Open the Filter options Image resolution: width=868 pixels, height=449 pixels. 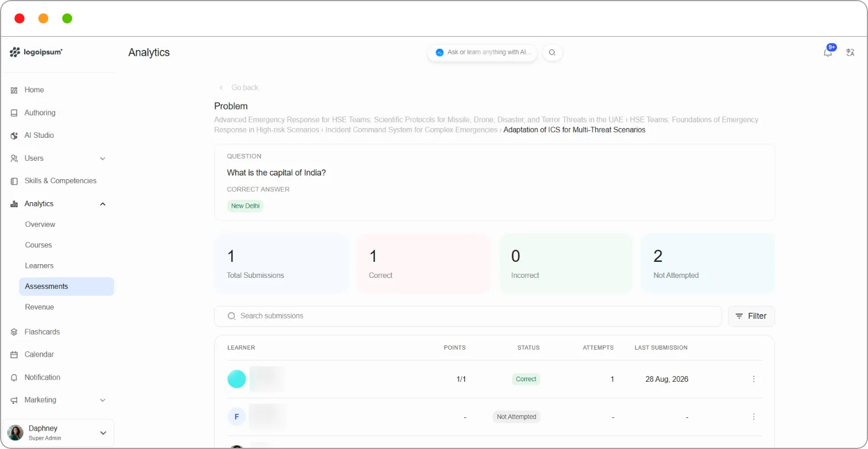[x=751, y=316]
